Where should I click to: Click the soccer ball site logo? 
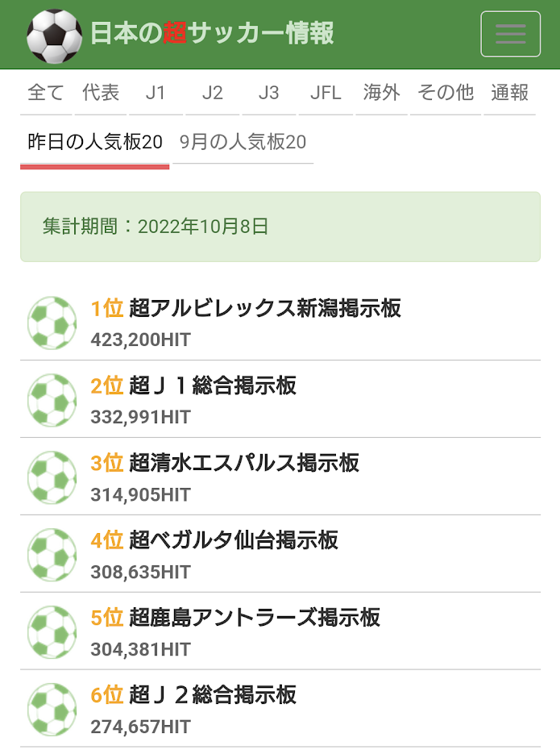pyautogui.click(x=54, y=35)
